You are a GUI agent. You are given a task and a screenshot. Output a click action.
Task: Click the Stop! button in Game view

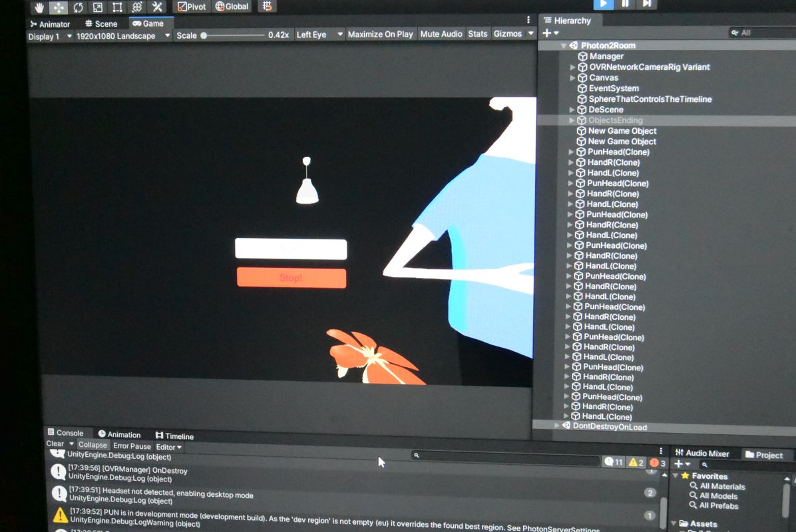point(292,277)
